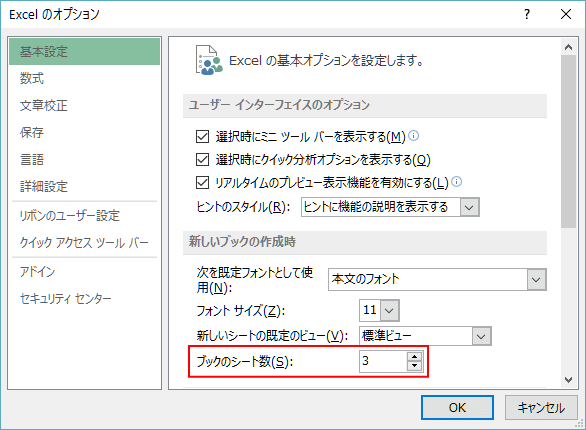Select 保存 category
The width and height of the screenshot is (586, 430).
point(84,132)
